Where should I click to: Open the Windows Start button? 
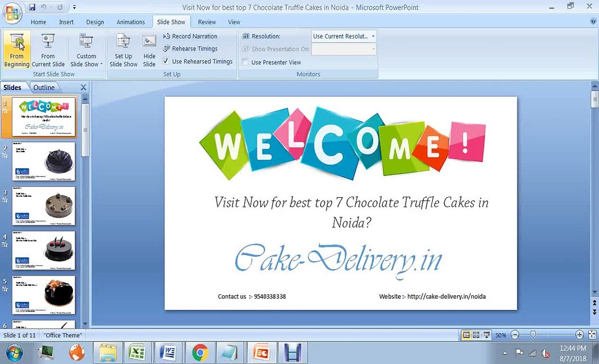click(x=14, y=353)
